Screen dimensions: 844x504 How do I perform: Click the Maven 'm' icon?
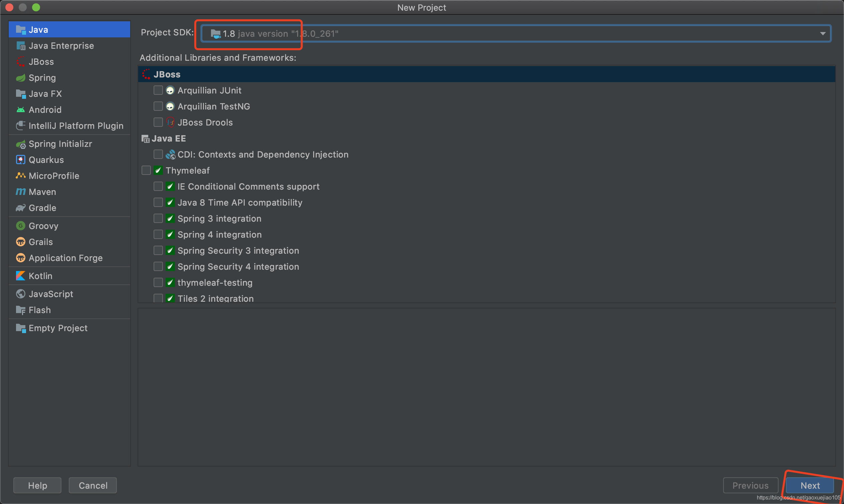(21, 192)
